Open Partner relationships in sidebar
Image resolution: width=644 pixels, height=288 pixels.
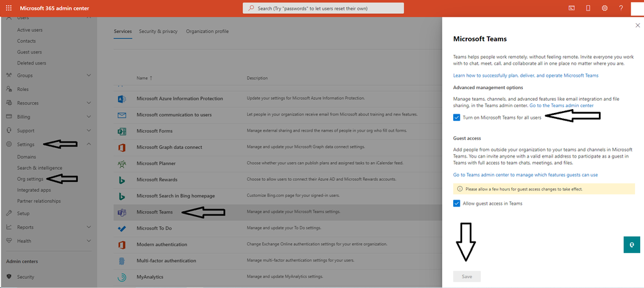(39, 201)
